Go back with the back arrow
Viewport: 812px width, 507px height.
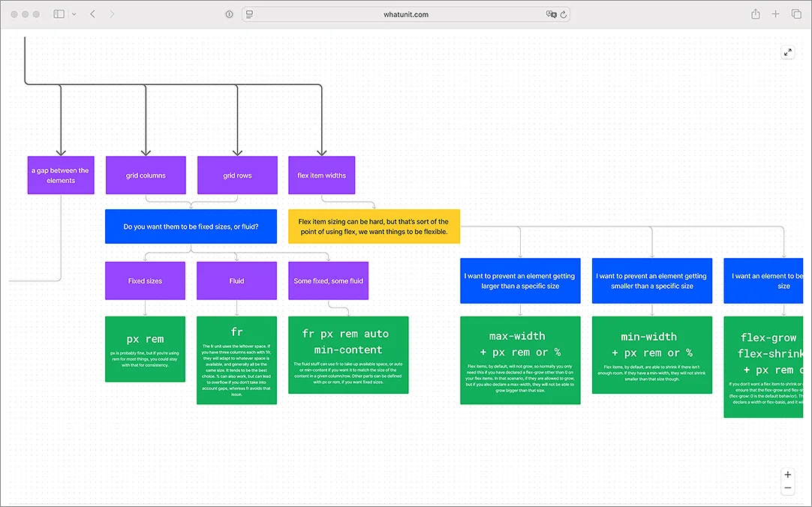coord(93,14)
